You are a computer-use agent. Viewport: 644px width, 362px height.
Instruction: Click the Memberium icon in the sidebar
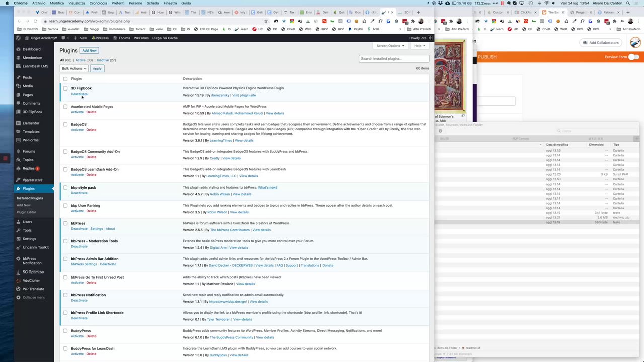tap(18, 58)
